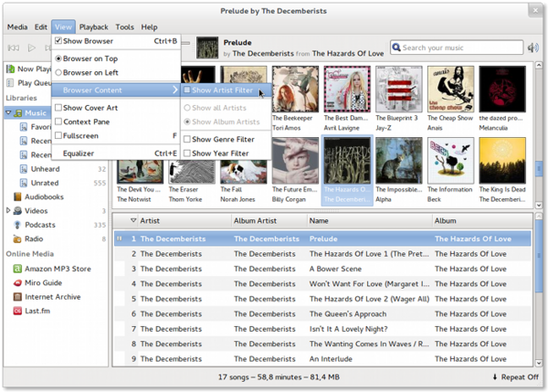Collapse the Music library tree

(9, 112)
